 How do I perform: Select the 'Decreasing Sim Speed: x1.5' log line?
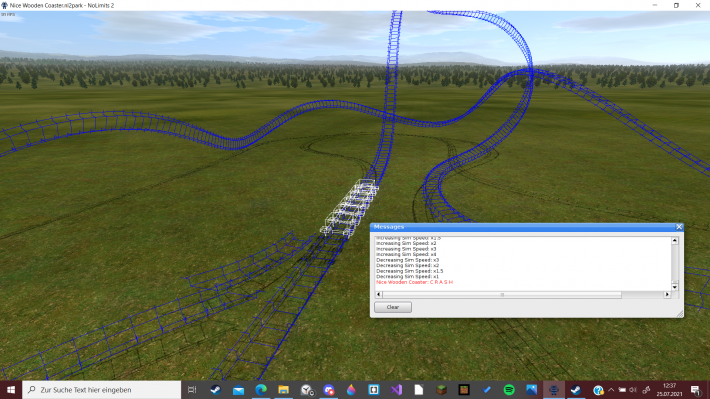click(409, 271)
